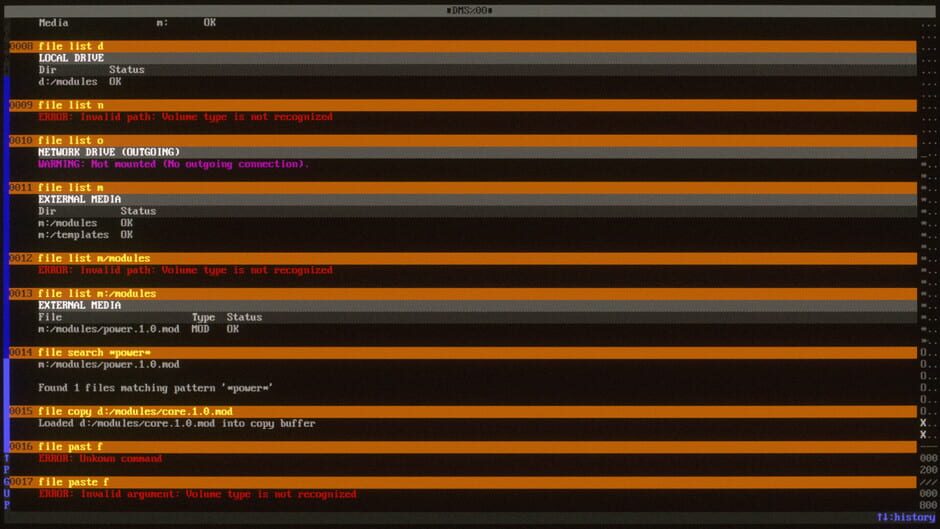Click the 'file search *power*' command bar
The image size is (940, 529).
click(94, 353)
